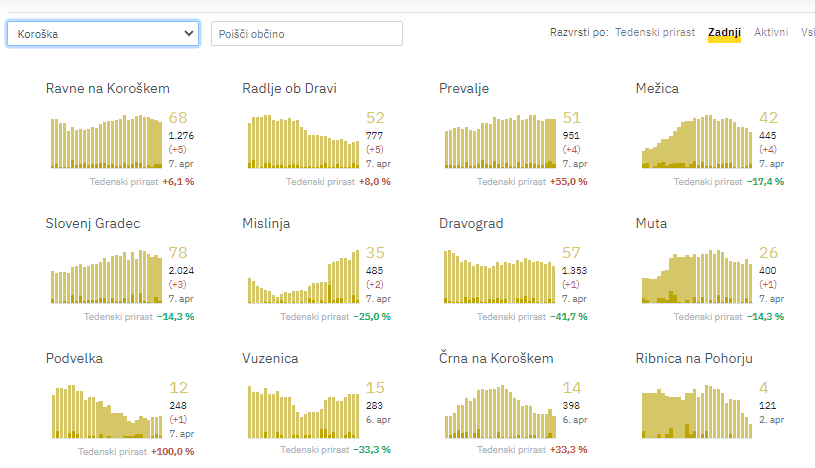Open the Podvelka bar chart

106,411
